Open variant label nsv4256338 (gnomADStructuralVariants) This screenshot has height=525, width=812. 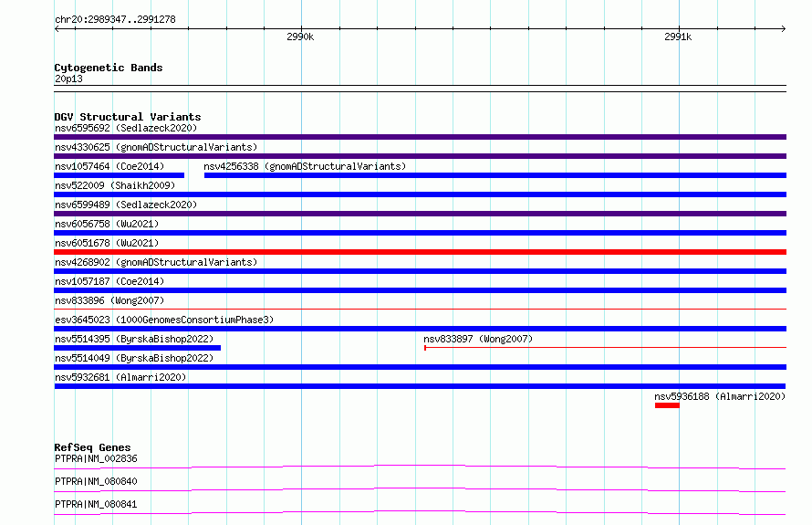(305, 166)
